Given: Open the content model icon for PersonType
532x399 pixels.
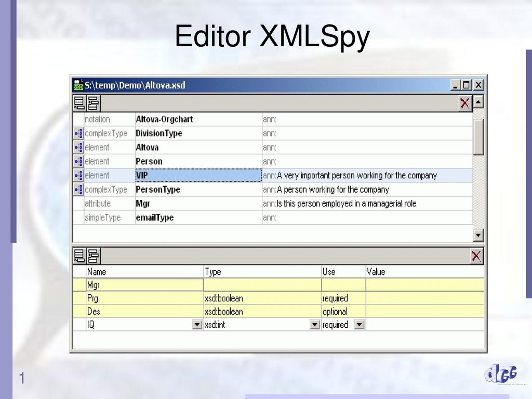Looking at the screenshot, I should point(79,189).
